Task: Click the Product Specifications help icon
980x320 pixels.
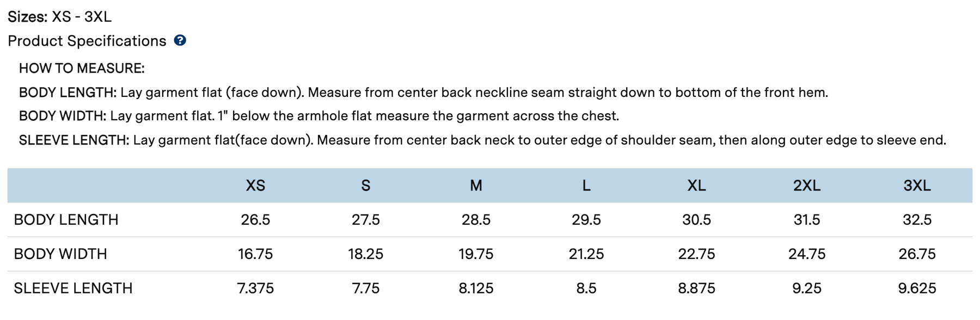Action: (x=180, y=40)
